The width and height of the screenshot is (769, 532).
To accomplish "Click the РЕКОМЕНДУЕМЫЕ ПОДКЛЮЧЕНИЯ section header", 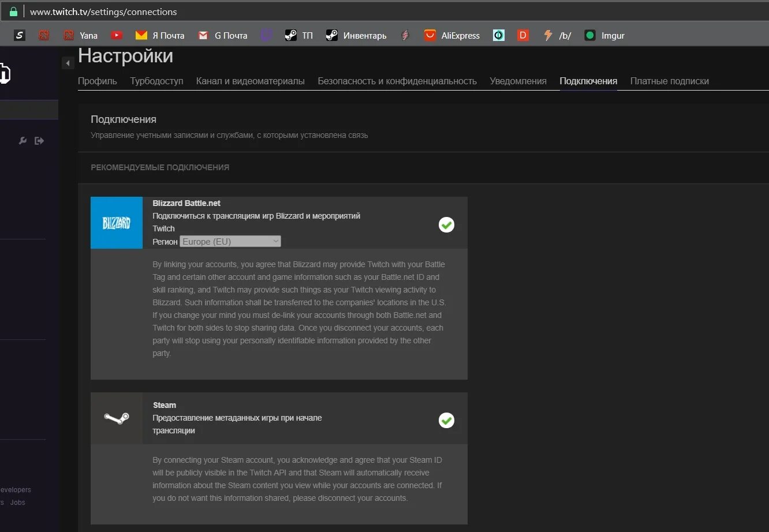I will coord(160,167).
